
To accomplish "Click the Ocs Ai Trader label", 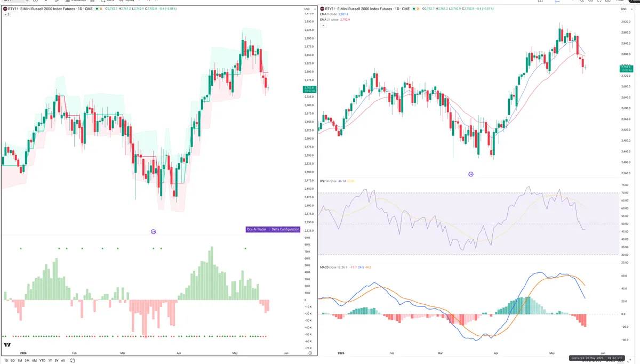I will [257, 229].
